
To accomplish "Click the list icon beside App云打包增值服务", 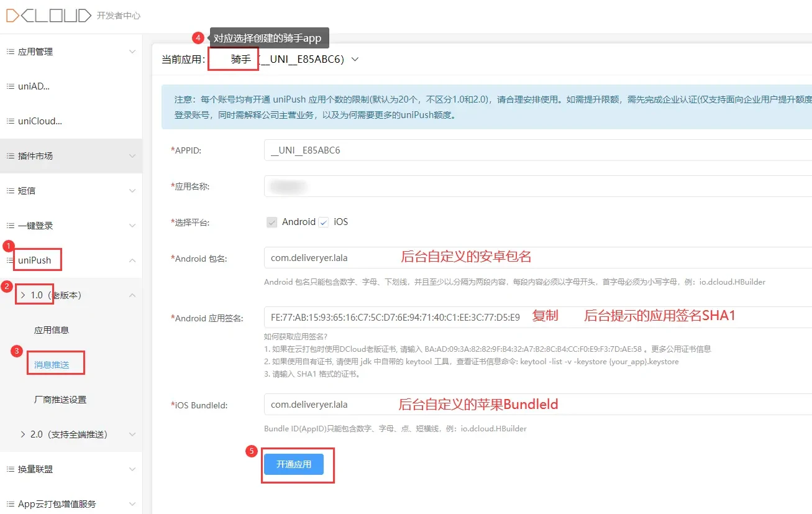I will (x=10, y=504).
